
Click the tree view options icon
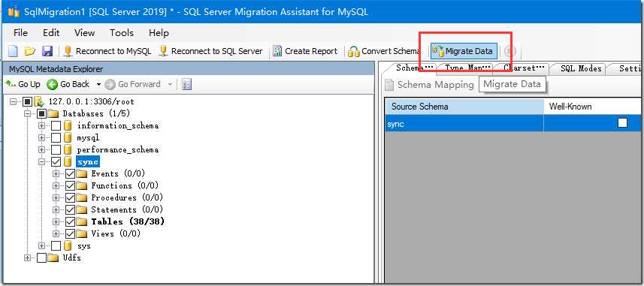(187, 85)
